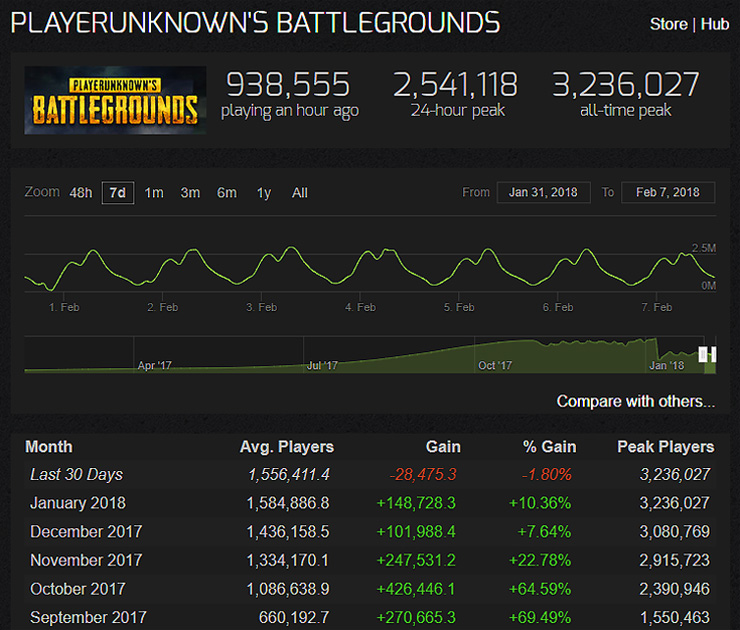Select the 1y zoom range
Image resolution: width=740 pixels, height=630 pixels.
tap(264, 193)
